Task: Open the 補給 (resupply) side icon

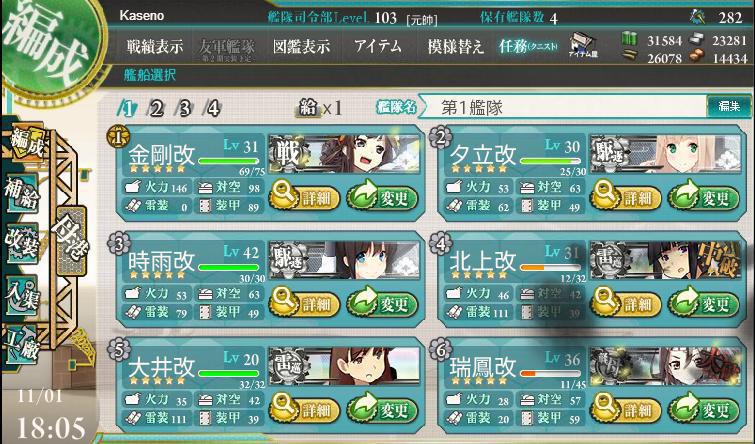Action: point(22,194)
